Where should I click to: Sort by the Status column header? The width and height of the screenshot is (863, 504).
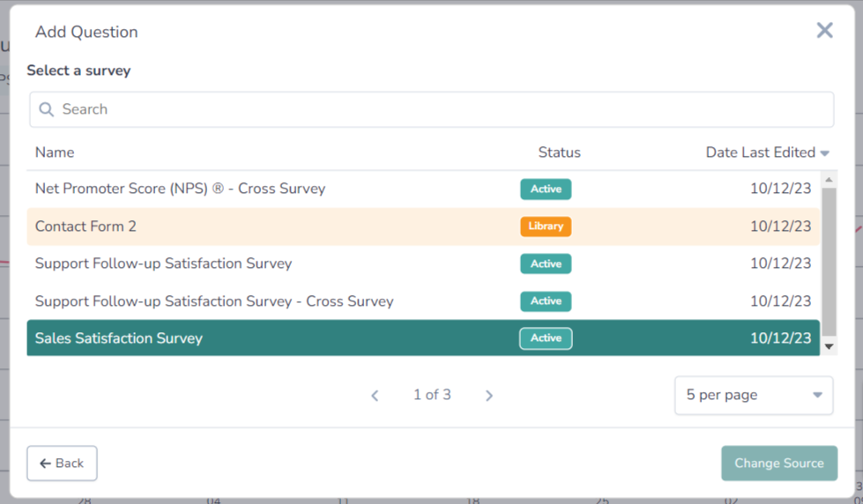pyautogui.click(x=559, y=152)
